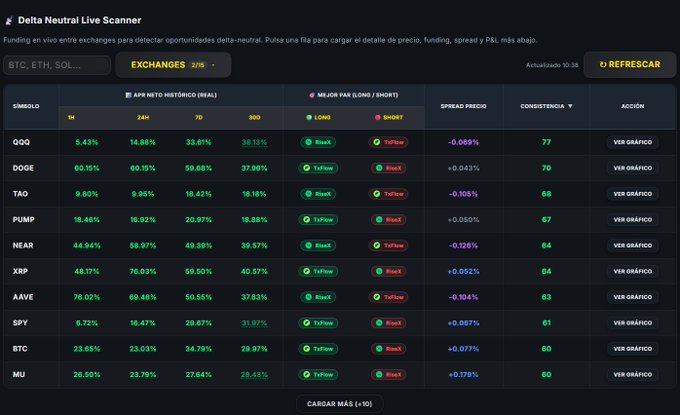Open VER GRÁFICO for XRP
The height and width of the screenshot is (415, 680).
[x=632, y=271]
